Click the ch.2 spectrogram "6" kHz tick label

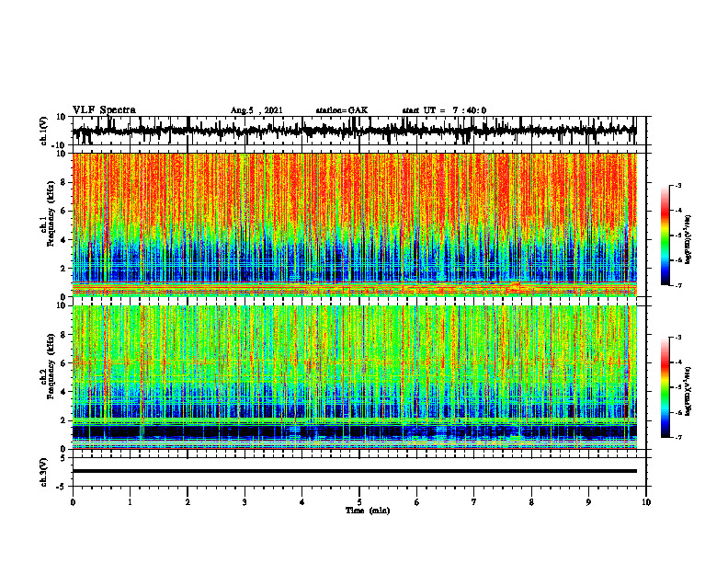[x=64, y=363]
